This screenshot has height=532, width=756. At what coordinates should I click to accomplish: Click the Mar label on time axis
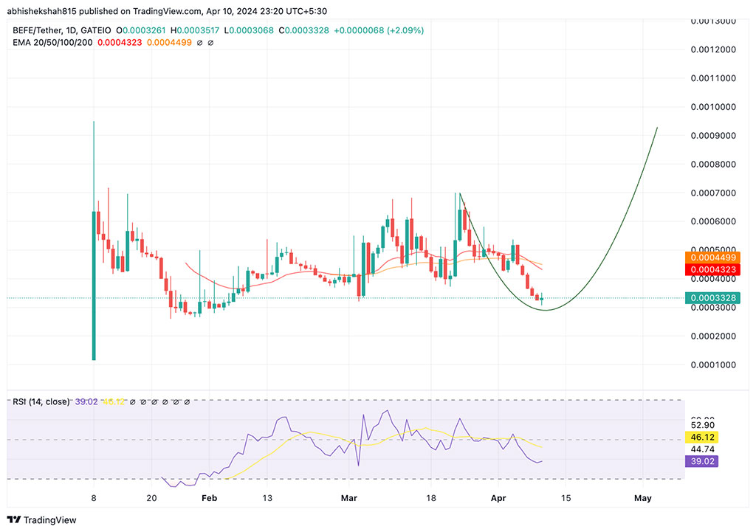(x=349, y=498)
